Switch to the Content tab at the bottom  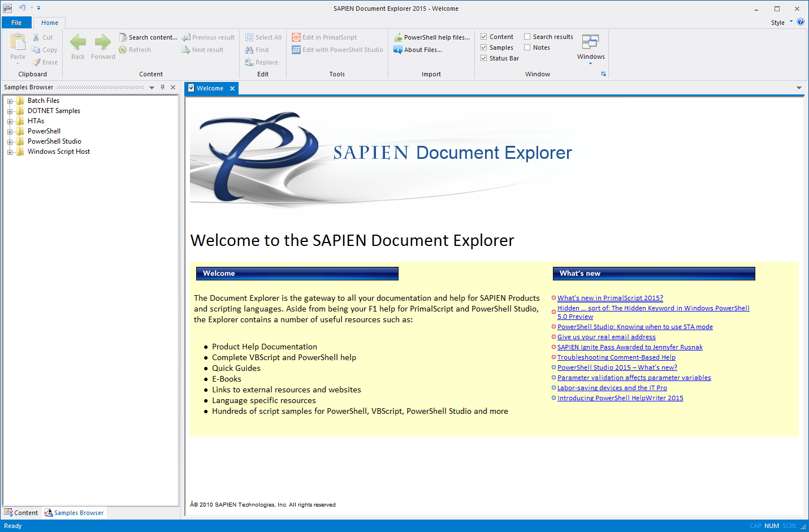point(21,512)
